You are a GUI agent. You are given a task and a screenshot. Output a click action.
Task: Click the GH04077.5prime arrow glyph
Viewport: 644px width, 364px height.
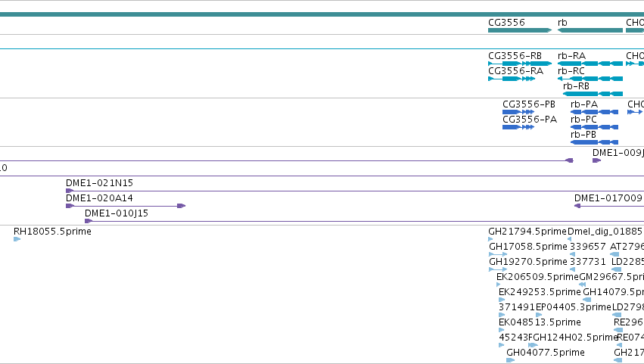[x=510, y=360]
